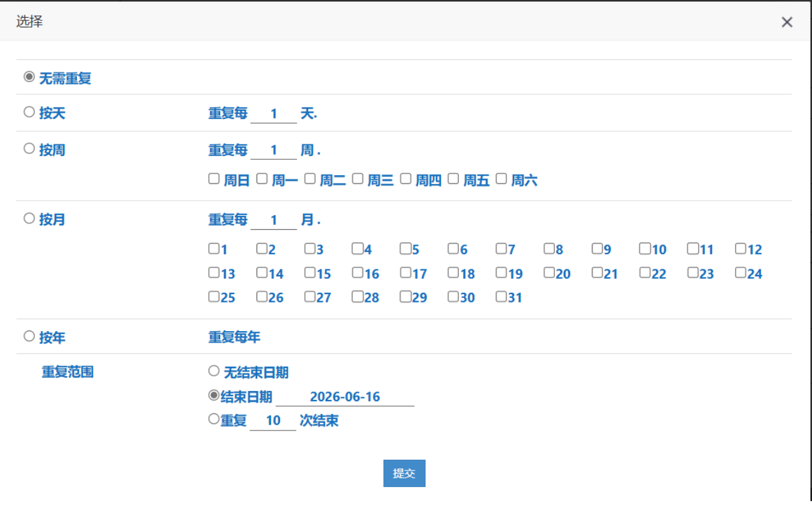This screenshot has height=517, width=812.
Task: Tick day 11 of the month
Action: (x=692, y=248)
